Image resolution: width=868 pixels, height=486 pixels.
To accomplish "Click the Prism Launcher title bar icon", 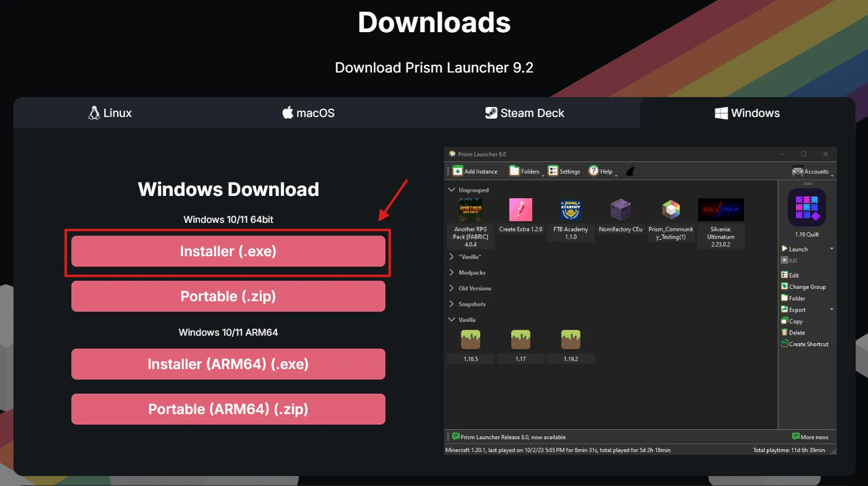I will (452, 154).
